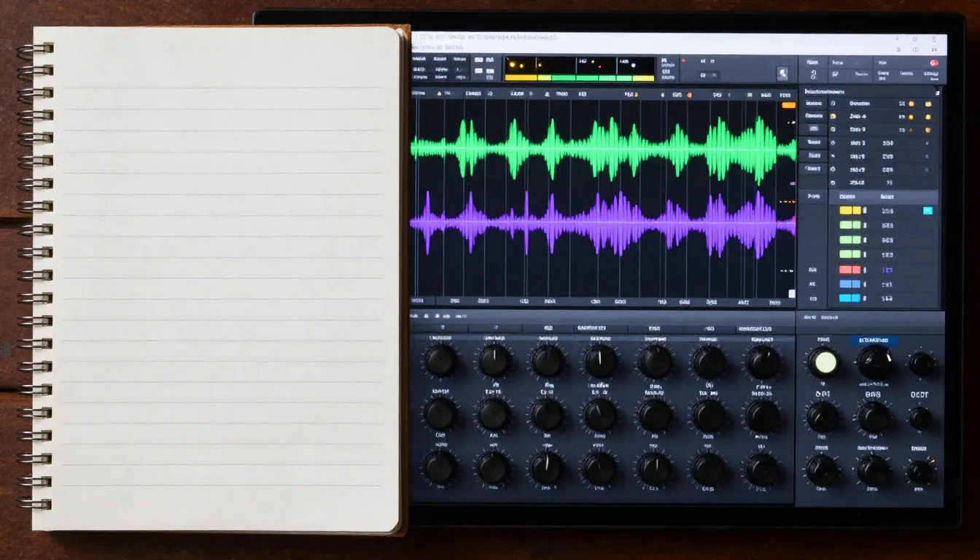Pick the red color swatch in the color list

(850, 270)
